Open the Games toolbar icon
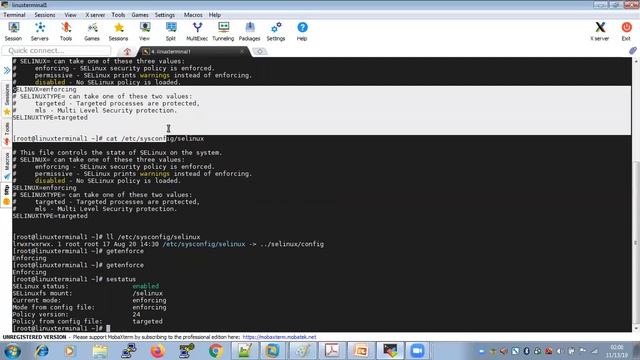This screenshot has width=640, height=360. [x=92, y=31]
